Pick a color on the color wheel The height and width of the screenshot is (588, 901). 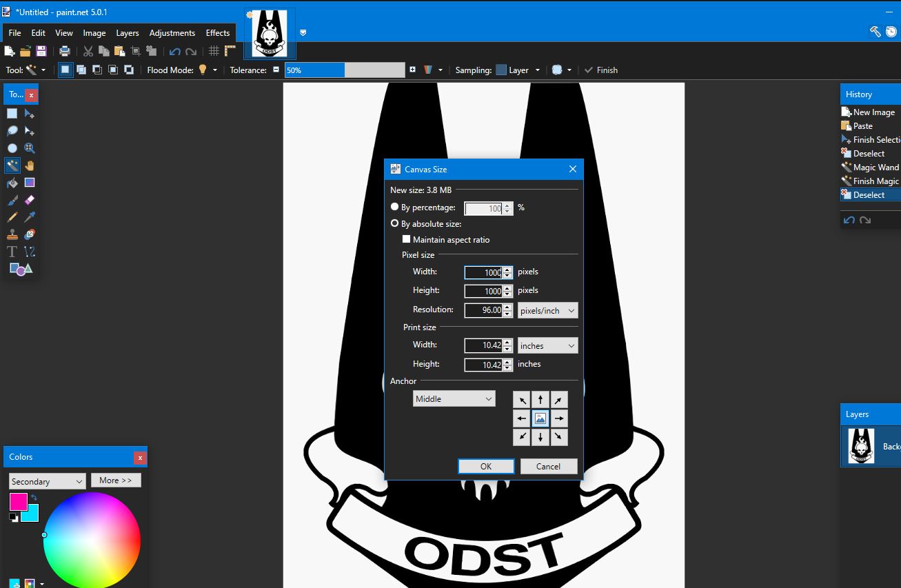pos(92,541)
